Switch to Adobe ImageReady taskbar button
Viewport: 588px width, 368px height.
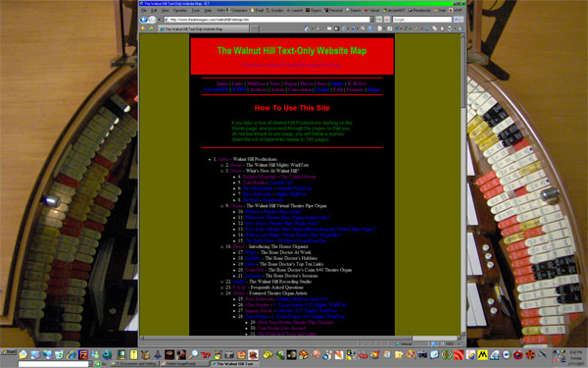tap(184, 364)
